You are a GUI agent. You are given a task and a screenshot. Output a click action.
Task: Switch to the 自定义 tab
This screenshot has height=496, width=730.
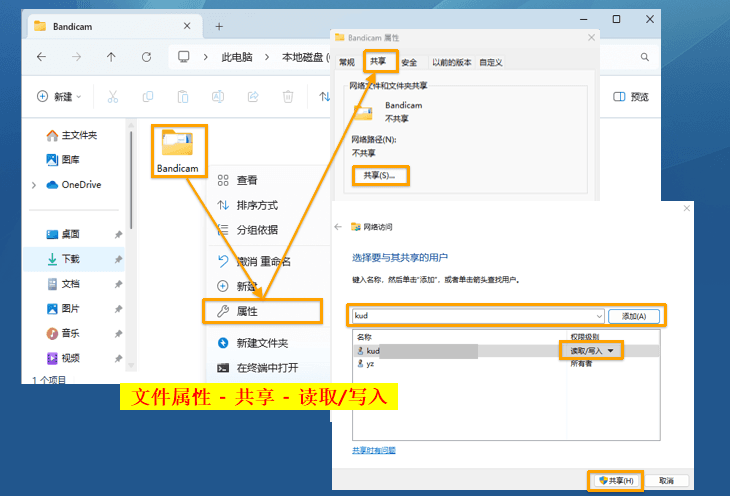tap(491, 62)
